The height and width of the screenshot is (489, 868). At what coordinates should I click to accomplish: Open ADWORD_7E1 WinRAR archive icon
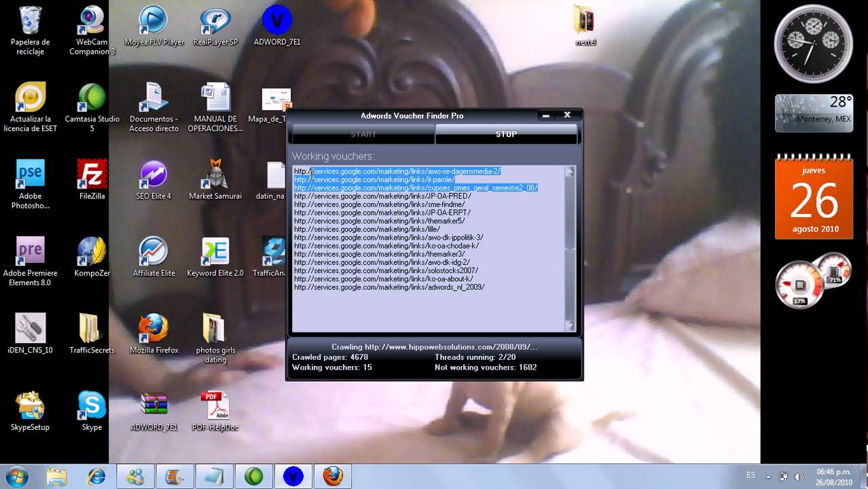tap(153, 411)
